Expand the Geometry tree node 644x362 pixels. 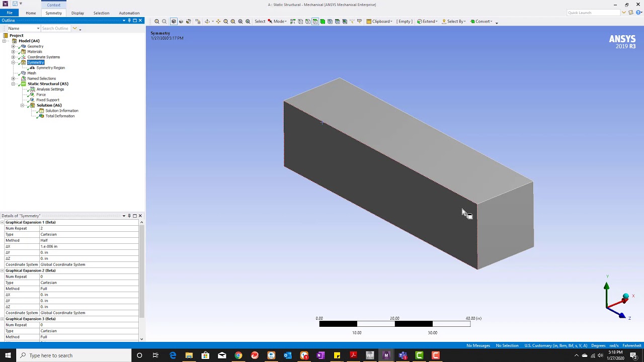[13, 46]
